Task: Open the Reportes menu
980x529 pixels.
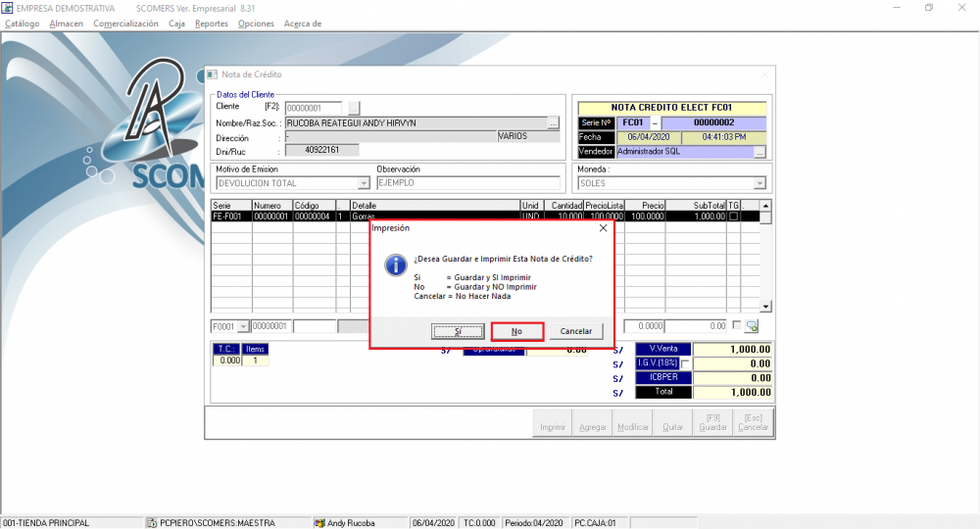Action: (x=212, y=24)
